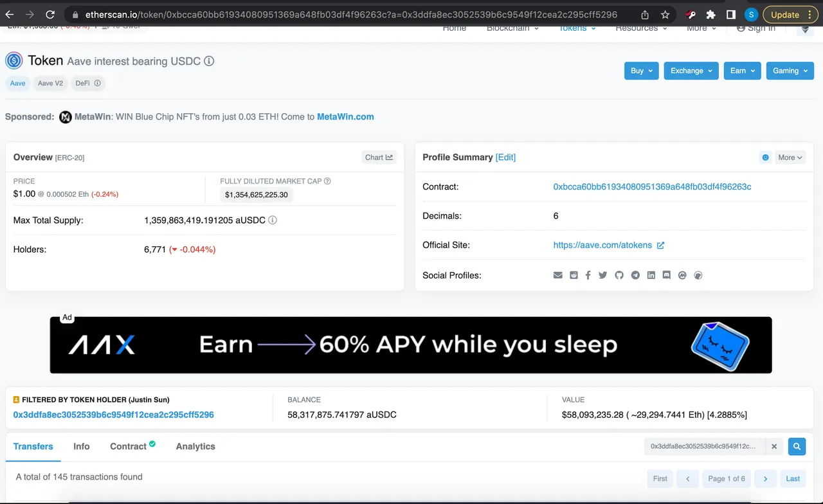This screenshot has width=823, height=504.
Task: Open the Blockchain navigation dropdown
Action: [x=512, y=28]
